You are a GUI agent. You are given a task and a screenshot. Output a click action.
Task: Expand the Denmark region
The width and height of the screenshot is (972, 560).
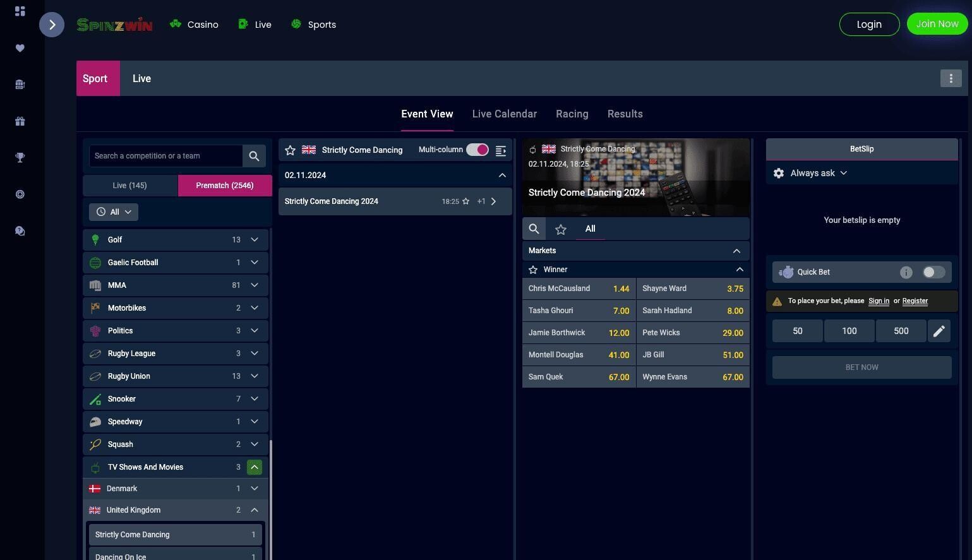pyautogui.click(x=255, y=489)
